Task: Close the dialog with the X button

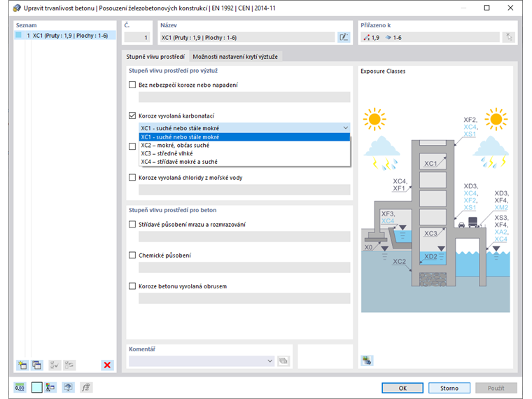Action: coord(510,8)
